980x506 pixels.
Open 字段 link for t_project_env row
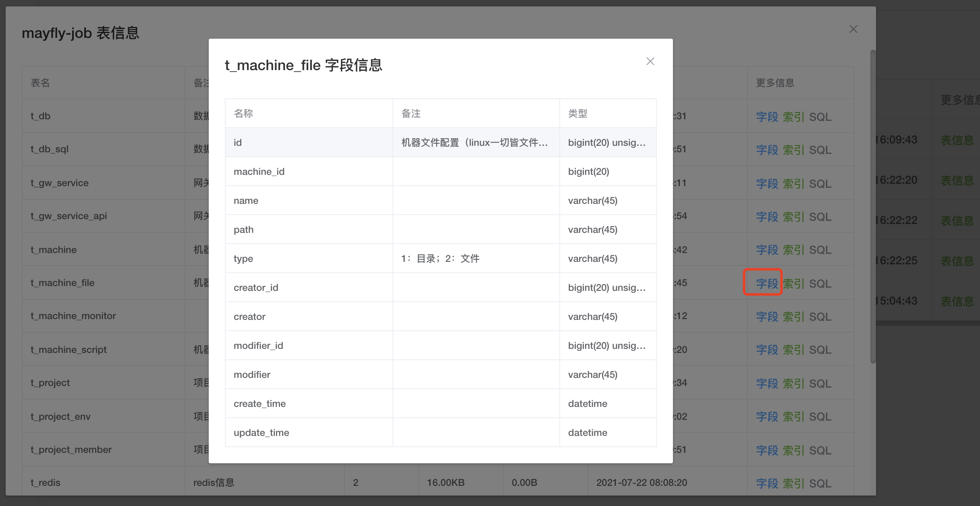point(767,417)
